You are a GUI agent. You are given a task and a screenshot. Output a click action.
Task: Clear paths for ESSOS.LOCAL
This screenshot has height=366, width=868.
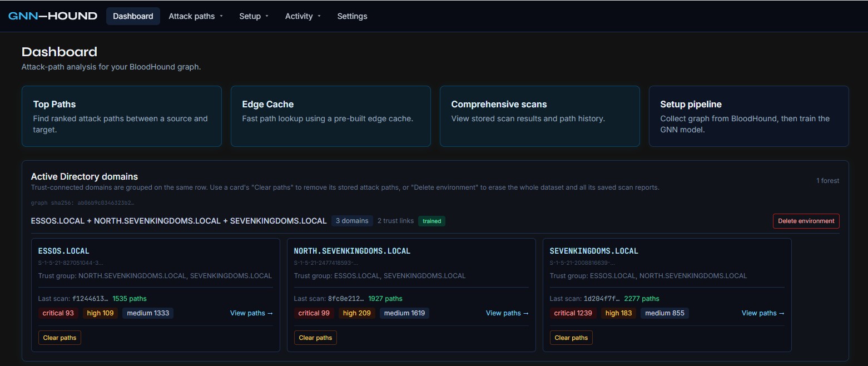[x=59, y=338]
